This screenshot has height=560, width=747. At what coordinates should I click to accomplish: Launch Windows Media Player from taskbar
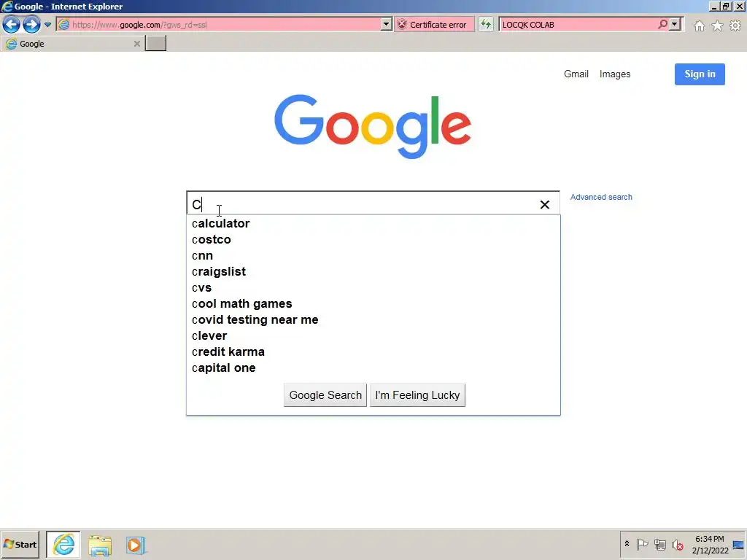[x=135, y=545]
